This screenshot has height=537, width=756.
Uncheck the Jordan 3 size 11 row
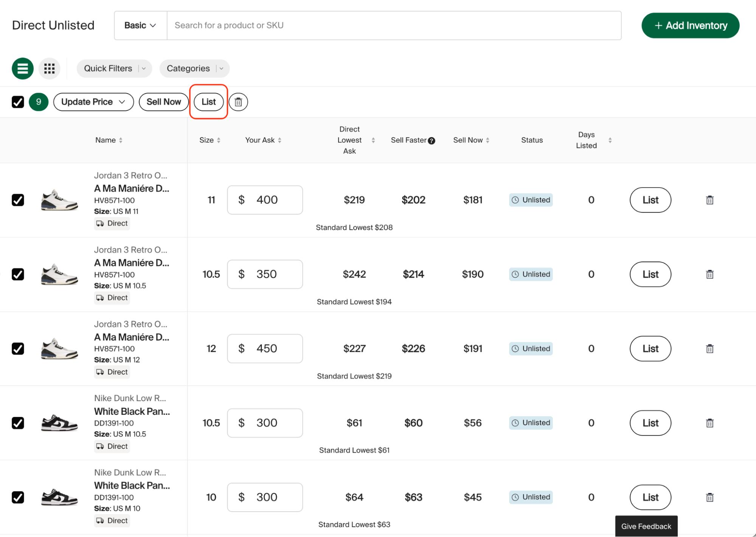[18, 200]
